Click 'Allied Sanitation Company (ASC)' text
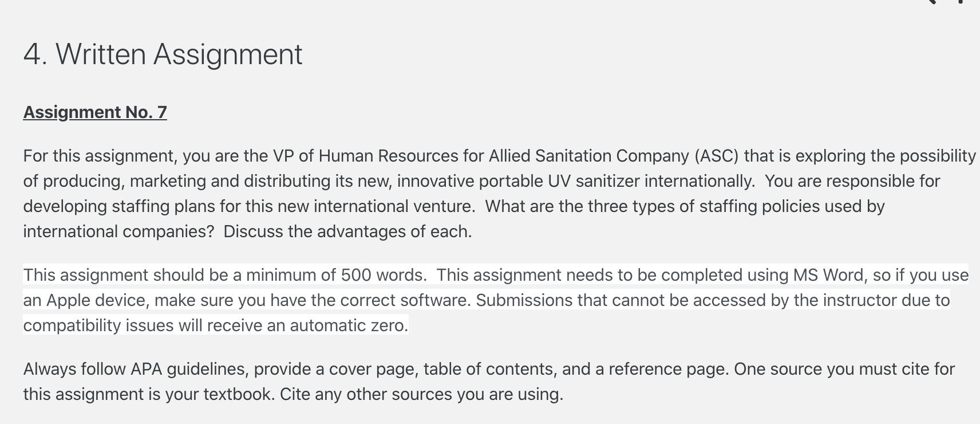 pos(614,156)
